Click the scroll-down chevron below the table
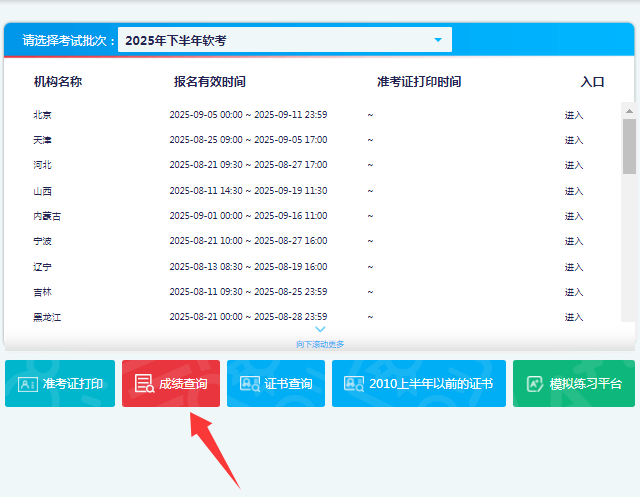 (x=320, y=329)
